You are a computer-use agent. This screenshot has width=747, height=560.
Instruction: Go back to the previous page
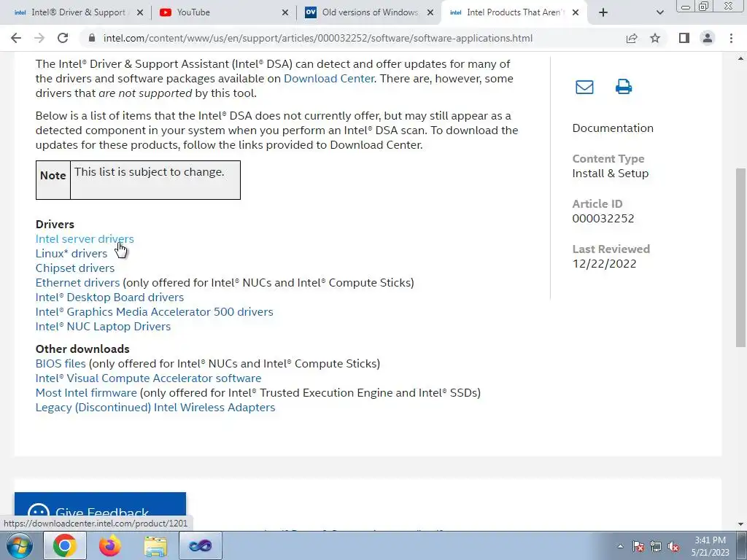[16, 38]
